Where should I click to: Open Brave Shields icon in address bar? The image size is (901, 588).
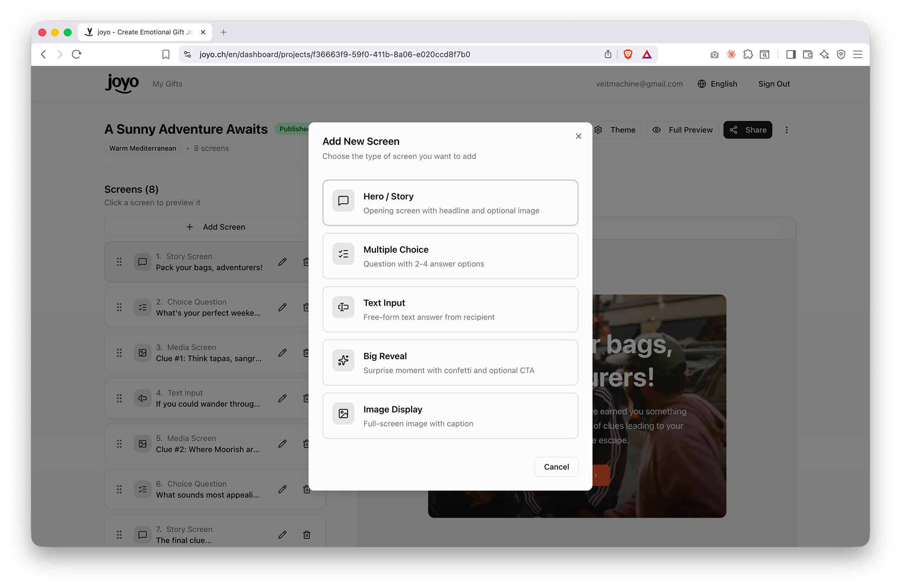pos(627,54)
